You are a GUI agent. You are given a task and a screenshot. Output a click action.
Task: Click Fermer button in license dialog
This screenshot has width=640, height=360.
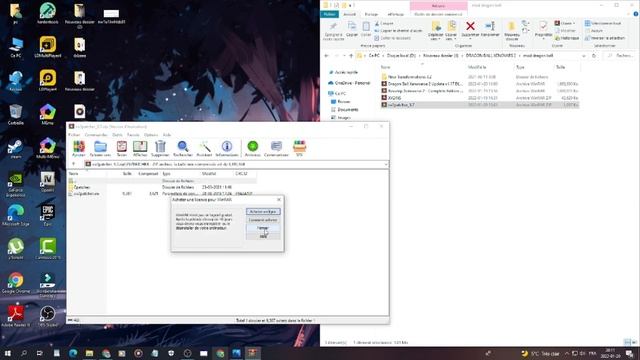click(263, 228)
